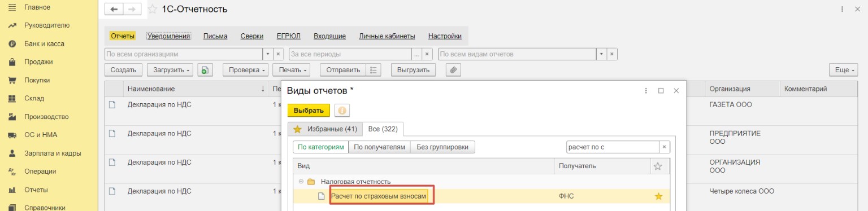Open organizations filter dropdown arrow
The width and height of the screenshot is (868, 211).
tap(268, 54)
